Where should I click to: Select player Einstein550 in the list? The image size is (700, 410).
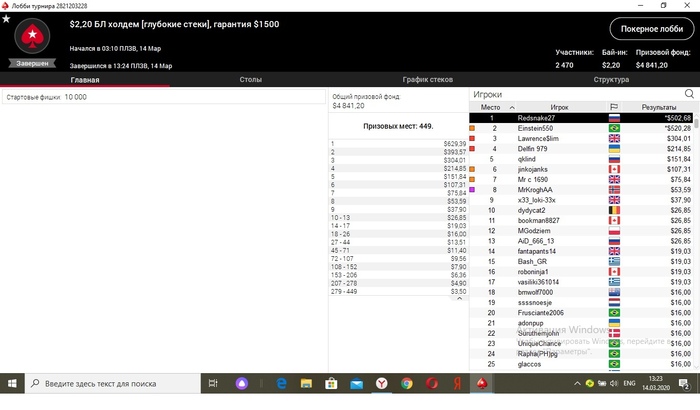(581, 128)
